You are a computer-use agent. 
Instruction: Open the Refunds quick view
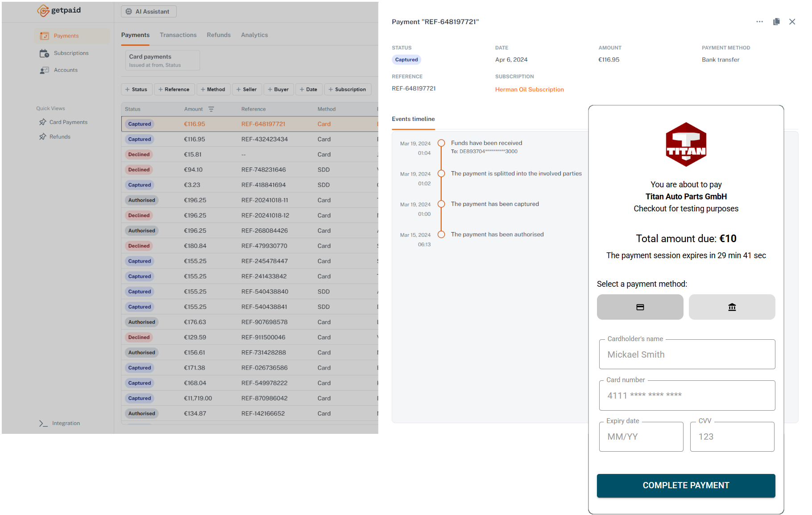(59, 136)
